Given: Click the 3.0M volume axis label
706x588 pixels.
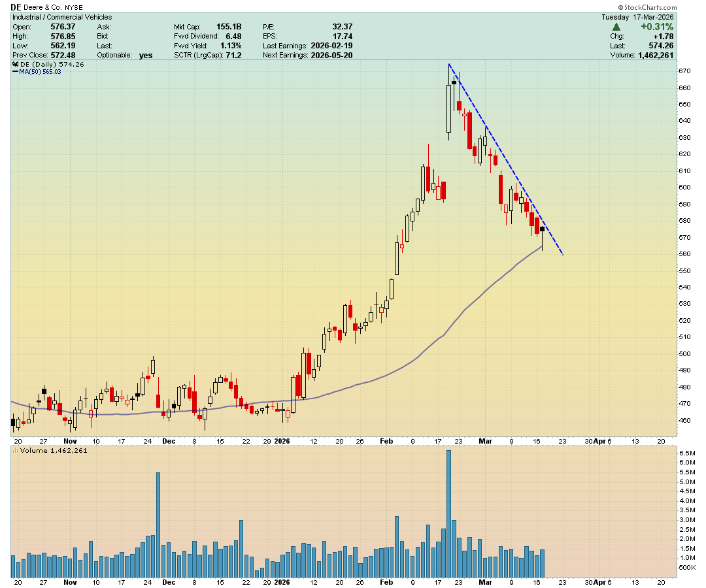Looking at the screenshot, I should coord(687,519).
